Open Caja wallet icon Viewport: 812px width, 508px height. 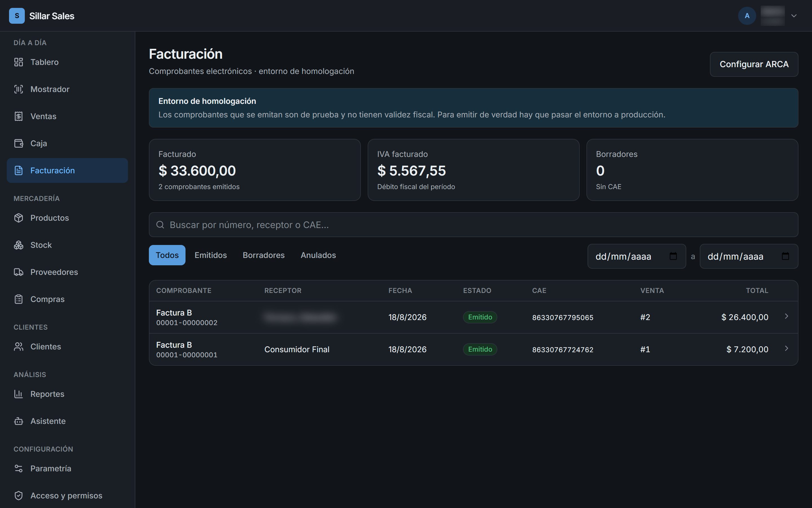coord(18,143)
